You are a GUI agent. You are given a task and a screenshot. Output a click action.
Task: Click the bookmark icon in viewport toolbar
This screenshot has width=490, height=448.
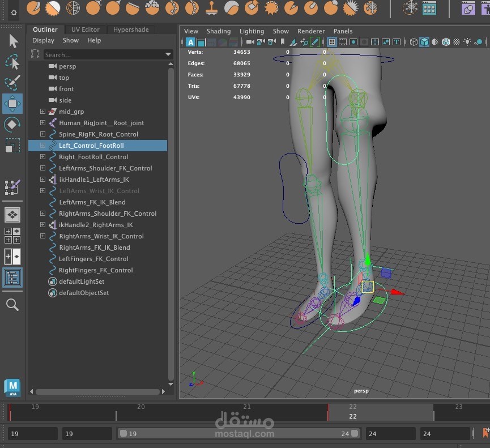(283, 41)
